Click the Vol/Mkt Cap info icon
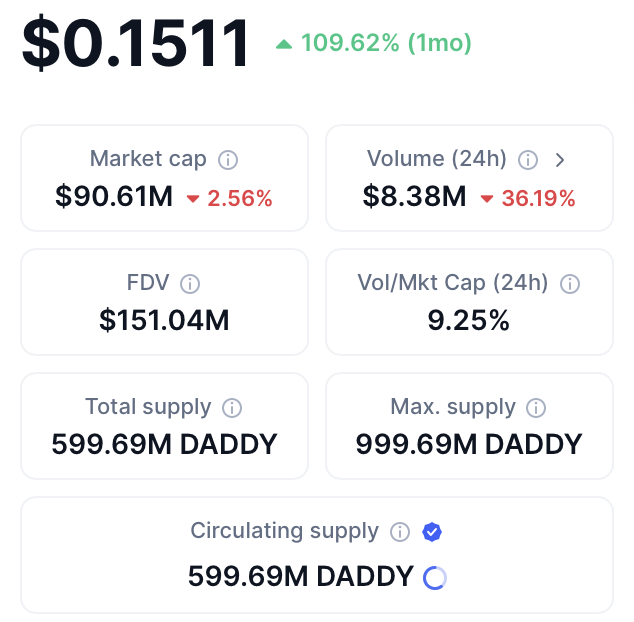634x622 pixels. (570, 283)
